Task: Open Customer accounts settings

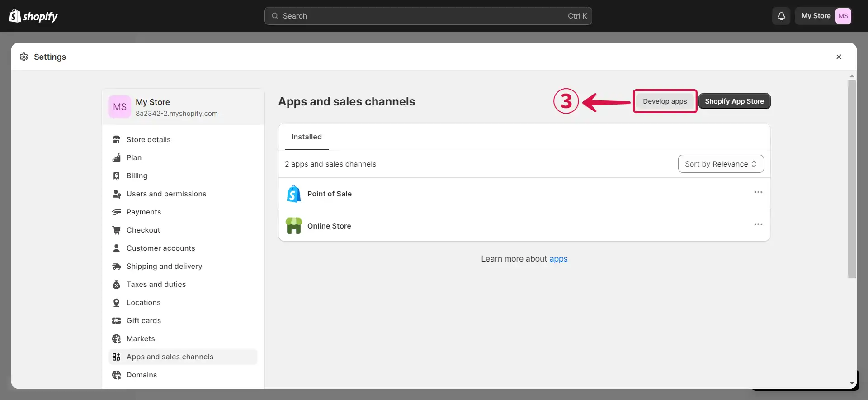Action: pos(183,248)
